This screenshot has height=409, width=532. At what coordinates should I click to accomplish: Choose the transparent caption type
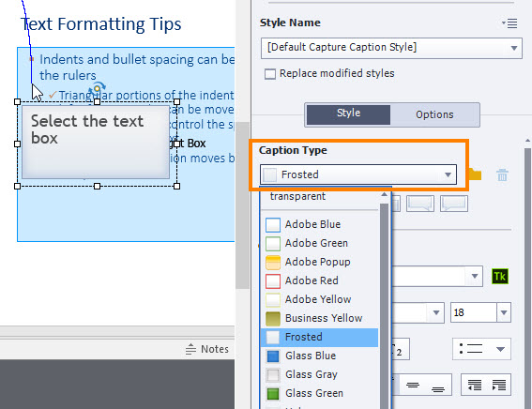297,196
